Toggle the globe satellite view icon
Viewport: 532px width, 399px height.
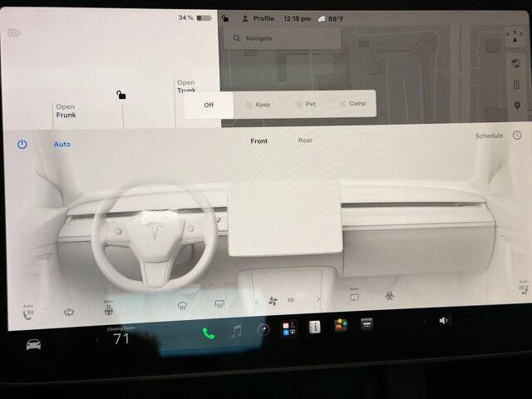(x=515, y=63)
